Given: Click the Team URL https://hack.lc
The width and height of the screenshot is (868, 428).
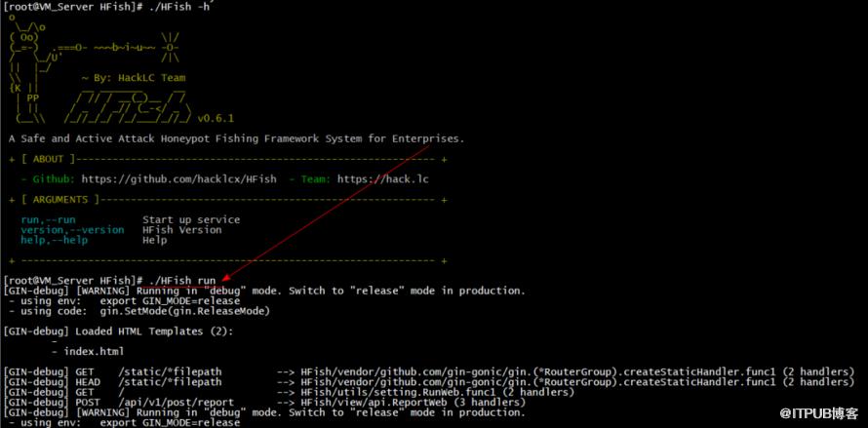Looking at the screenshot, I should (x=382, y=179).
